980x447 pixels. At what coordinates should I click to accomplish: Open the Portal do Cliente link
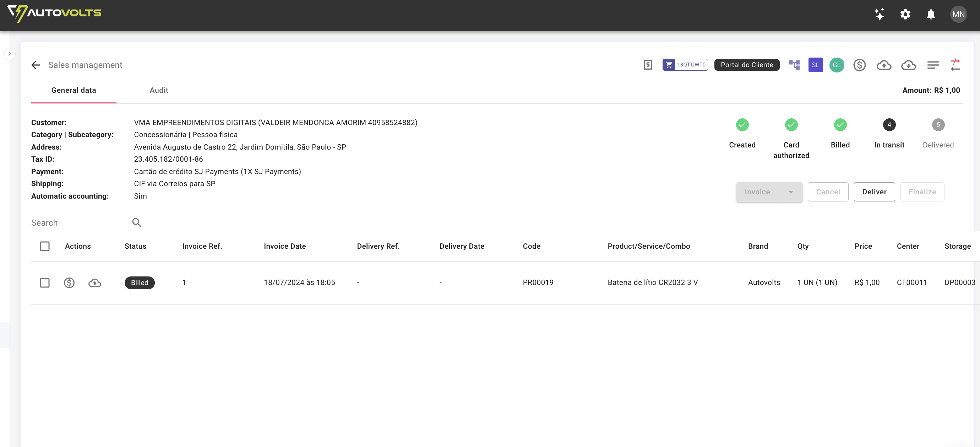746,65
